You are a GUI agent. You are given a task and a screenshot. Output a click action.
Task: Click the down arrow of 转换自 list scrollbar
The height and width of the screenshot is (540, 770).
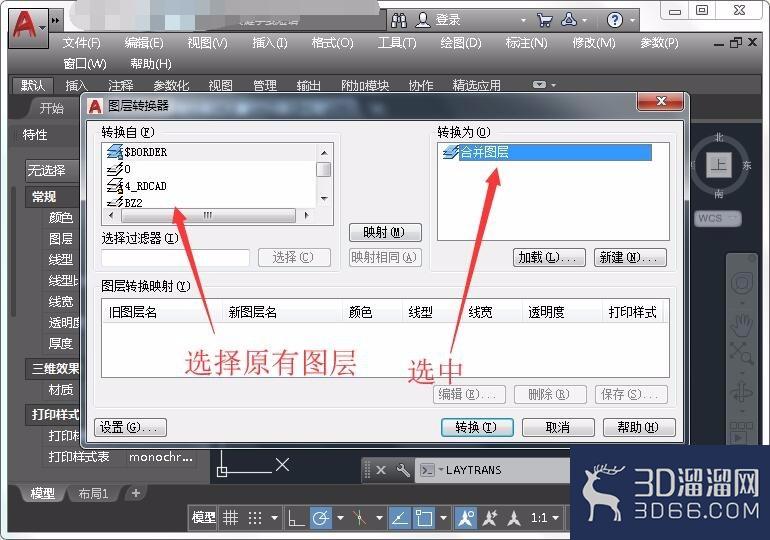point(324,199)
